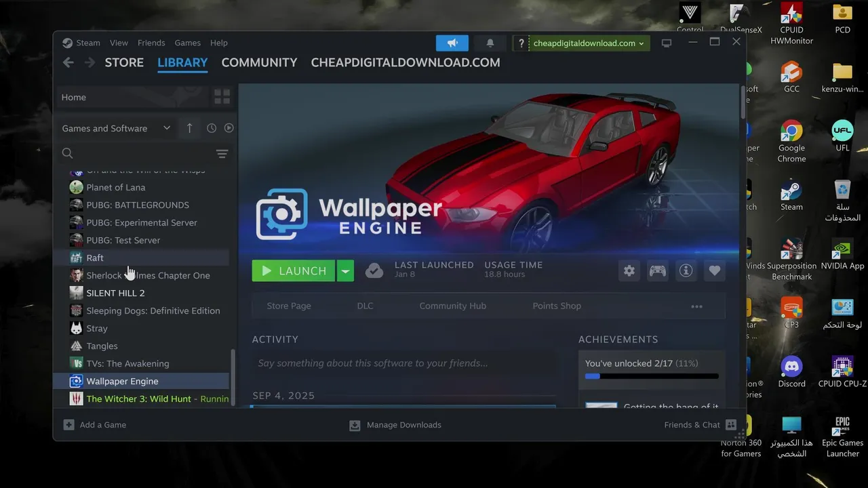The height and width of the screenshot is (488, 868).
Task: Open Wallpaper Engine settings gear
Action: [x=629, y=271]
